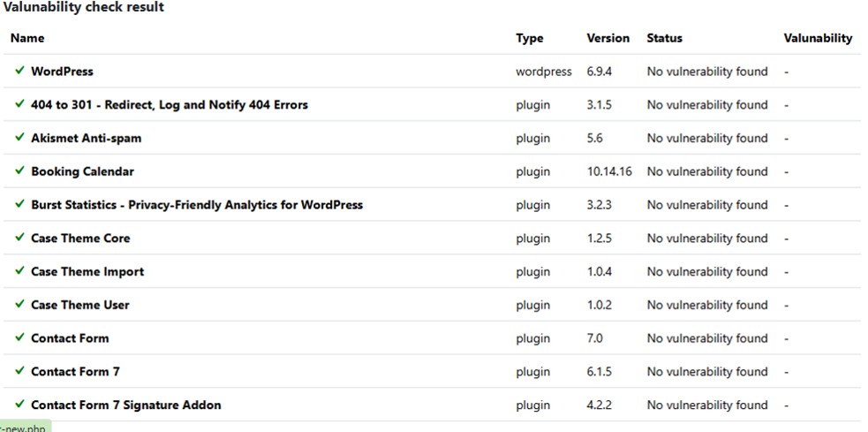Click the checkmark icon next to Akismet Anti-spam

tap(19, 138)
